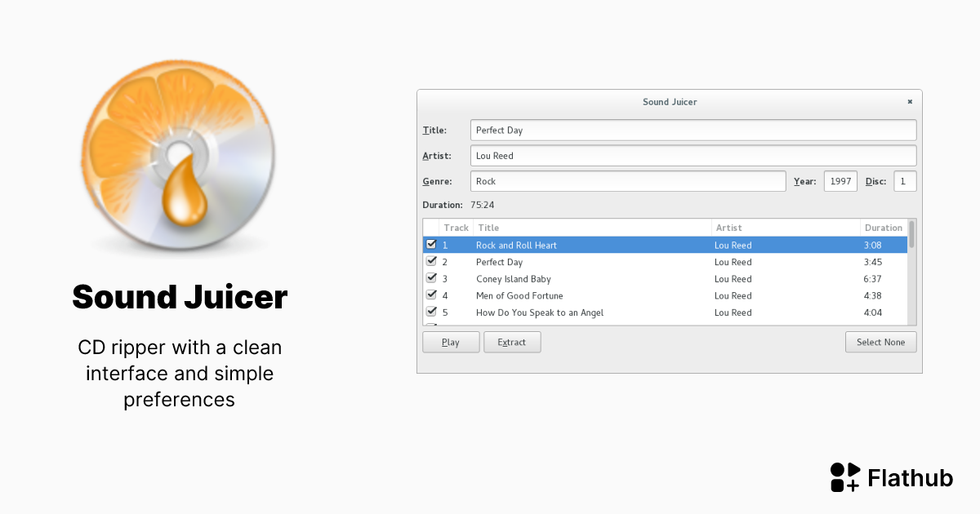This screenshot has width=980, height=514.
Task: Click the Duration column header
Action: click(x=884, y=228)
